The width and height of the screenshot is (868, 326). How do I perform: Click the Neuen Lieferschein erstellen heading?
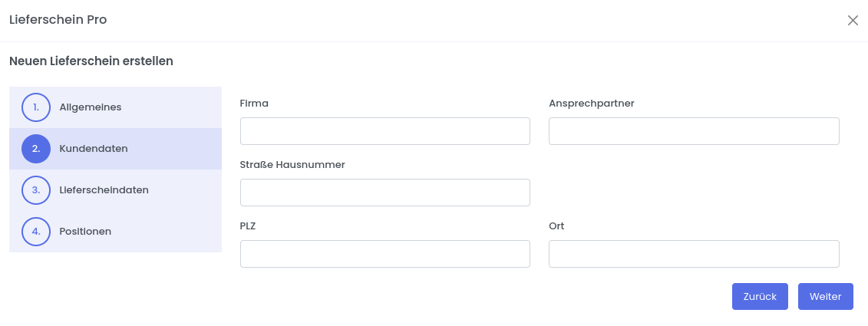click(91, 61)
